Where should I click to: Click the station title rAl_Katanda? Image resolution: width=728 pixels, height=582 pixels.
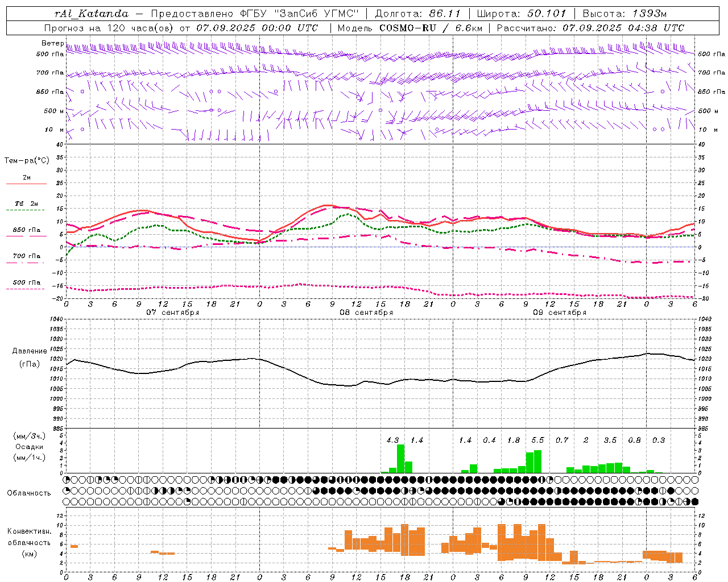92,14
